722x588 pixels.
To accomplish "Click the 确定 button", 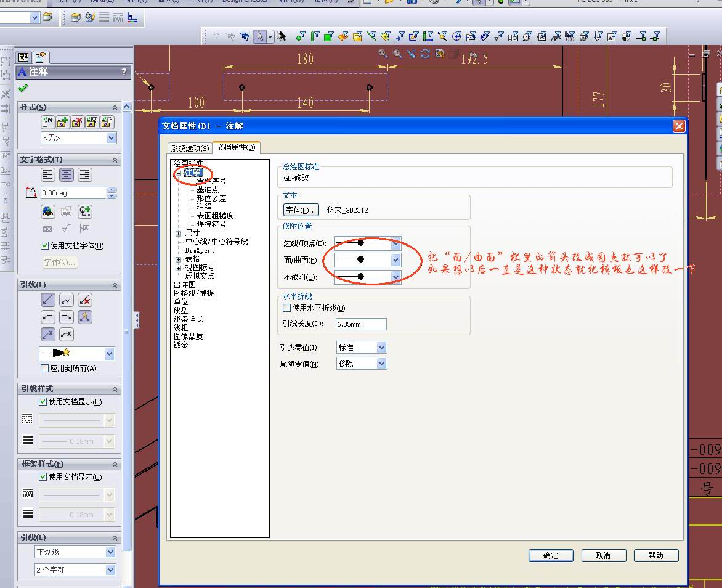I will click(x=551, y=556).
